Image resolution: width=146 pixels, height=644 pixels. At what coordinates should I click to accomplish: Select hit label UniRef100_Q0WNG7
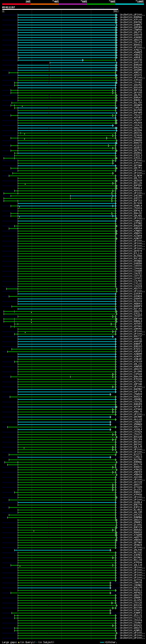coord(131,25)
